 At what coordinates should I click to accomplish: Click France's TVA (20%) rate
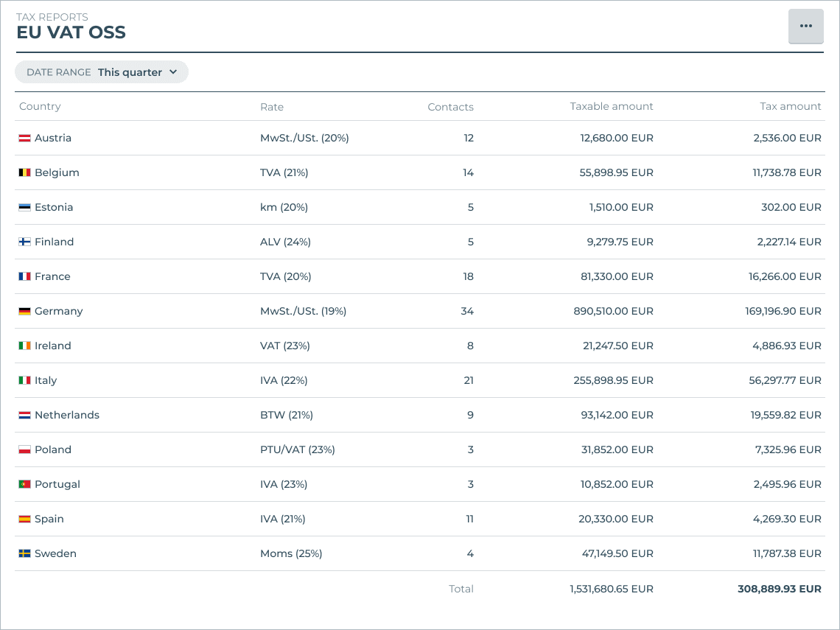[286, 276]
